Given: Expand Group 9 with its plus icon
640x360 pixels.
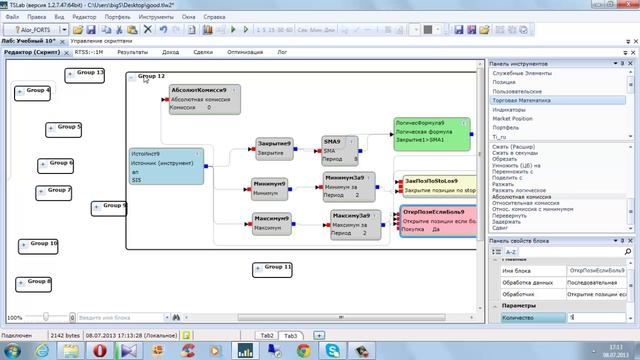Looking at the screenshot, I should click(x=96, y=207).
